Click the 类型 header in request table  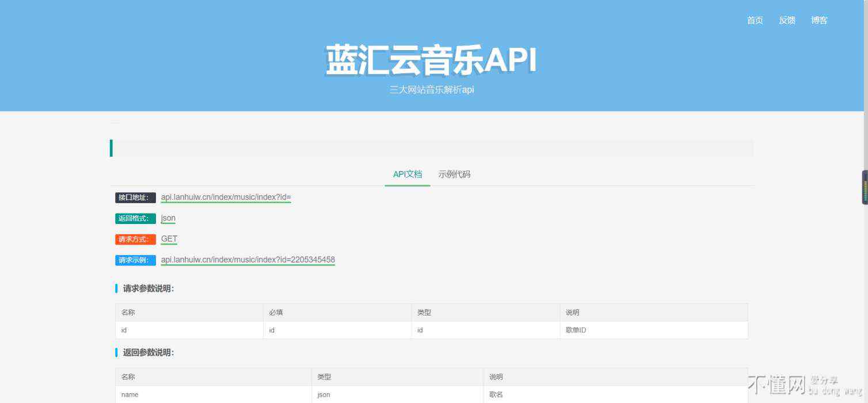pyautogui.click(x=424, y=313)
